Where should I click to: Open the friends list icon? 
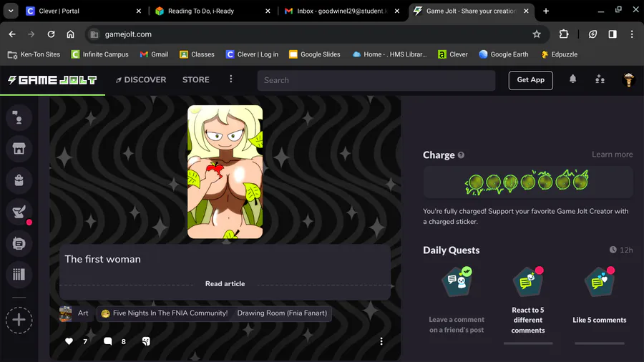(x=600, y=79)
